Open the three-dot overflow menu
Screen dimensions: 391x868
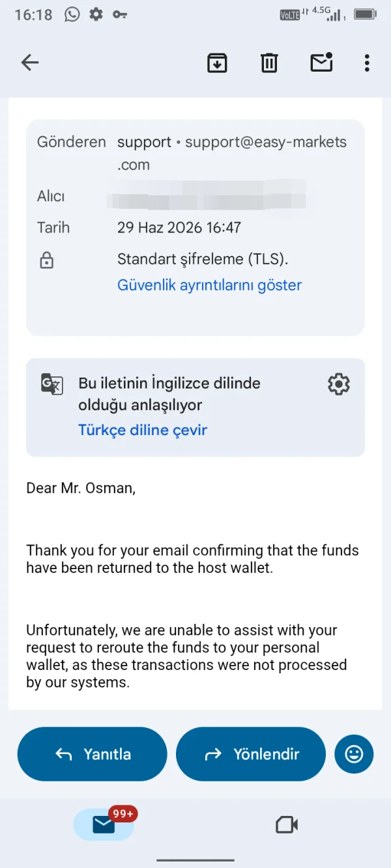tap(367, 63)
